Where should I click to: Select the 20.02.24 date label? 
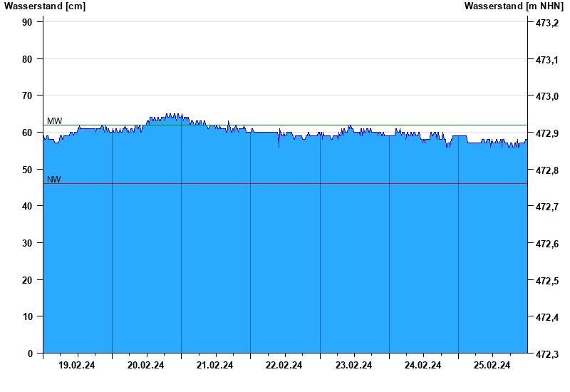click(146, 365)
